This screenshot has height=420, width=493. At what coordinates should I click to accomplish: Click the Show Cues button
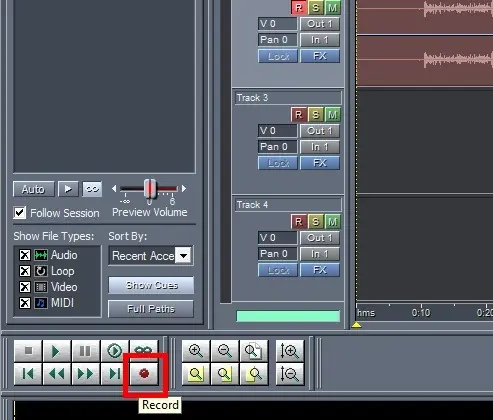point(151,285)
